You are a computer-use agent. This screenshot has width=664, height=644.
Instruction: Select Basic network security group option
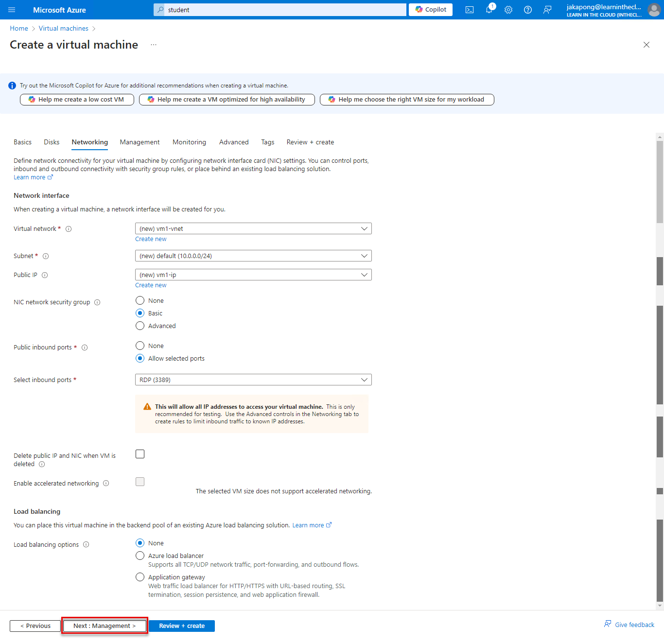point(140,313)
